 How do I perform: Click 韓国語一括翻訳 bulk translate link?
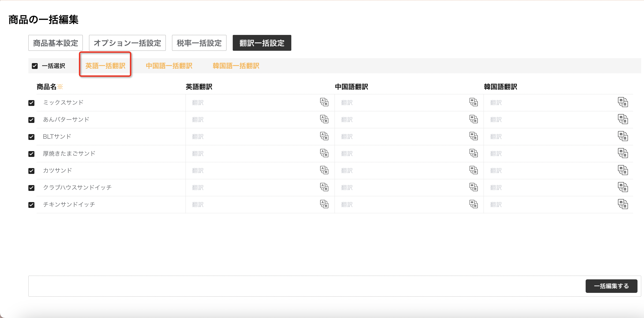point(236,66)
